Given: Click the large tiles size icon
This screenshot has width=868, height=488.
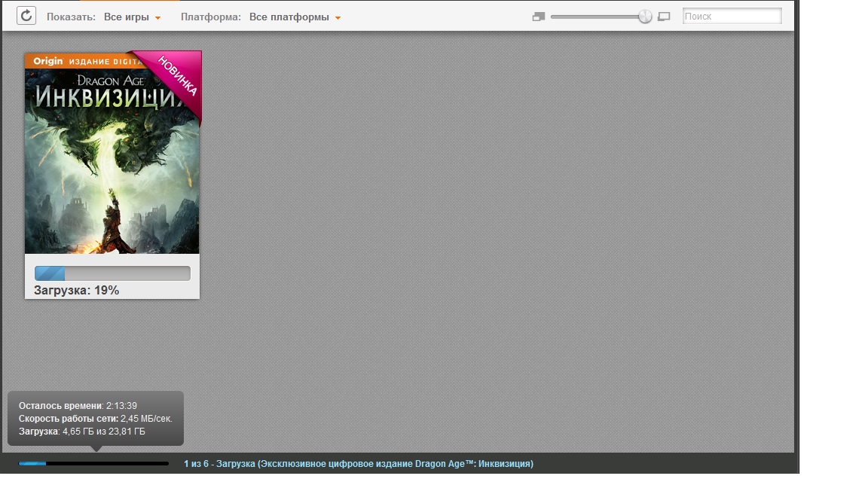Looking at the screenshot, I should (x=664, y=17).
